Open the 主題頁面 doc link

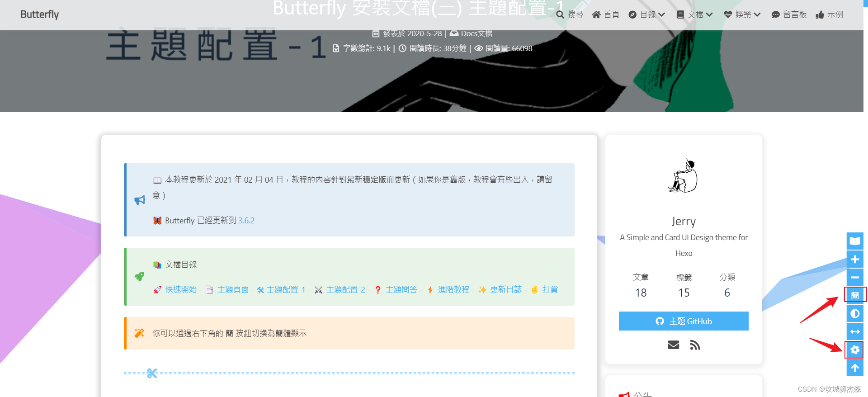[x=233, y=289]
